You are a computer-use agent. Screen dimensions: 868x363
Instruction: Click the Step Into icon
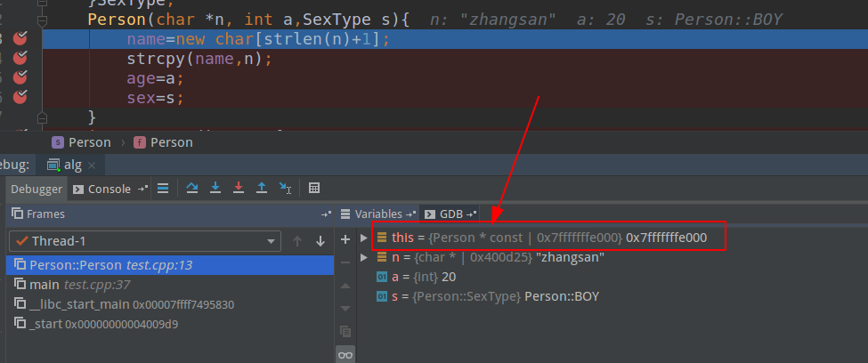[215, 188]
